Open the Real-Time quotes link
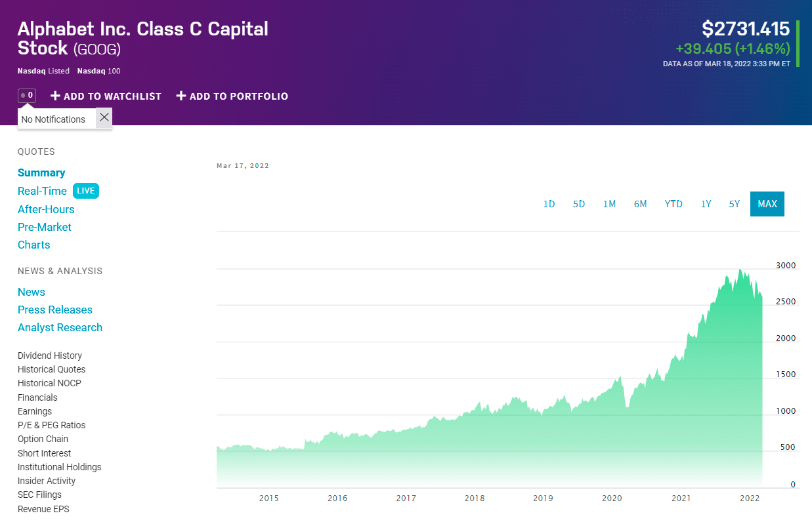 42,191
